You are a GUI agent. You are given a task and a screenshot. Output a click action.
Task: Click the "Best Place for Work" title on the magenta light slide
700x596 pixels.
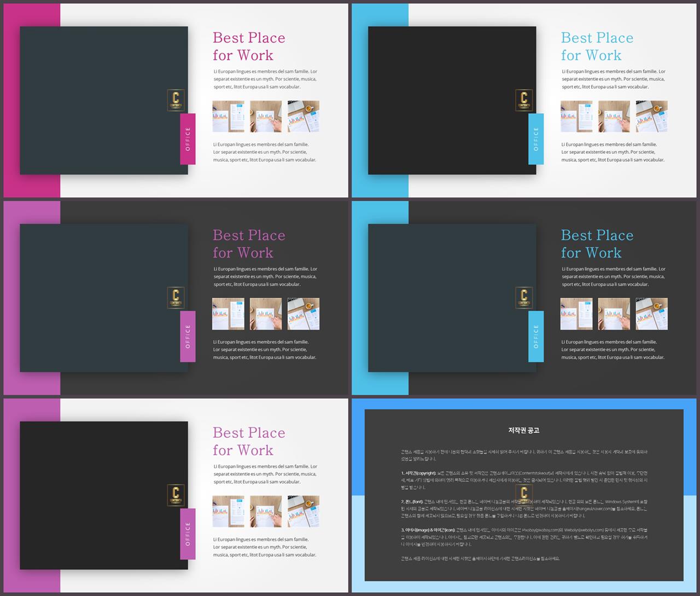(x=249, y=47)
